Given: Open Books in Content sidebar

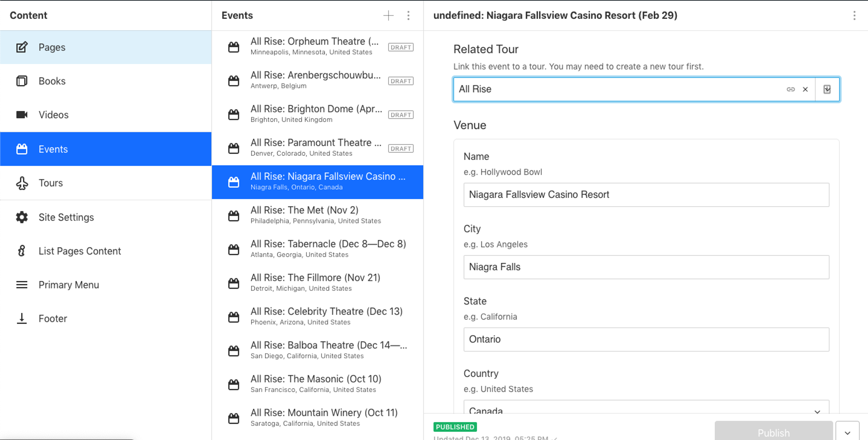Looking at the screenshot, I should point(52,81).
